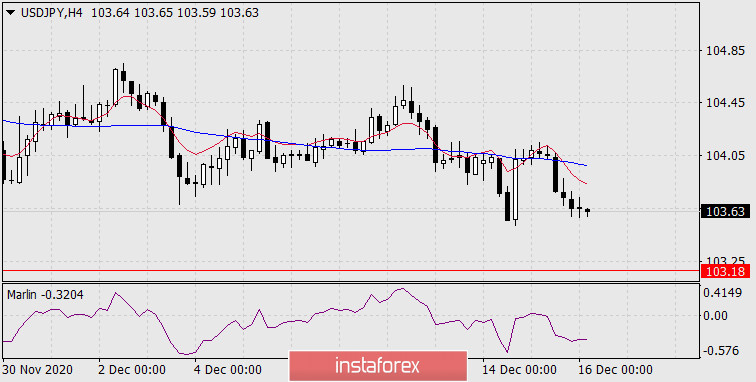Click the 16 Dec 00:00 time label
Image resolution: width=756 pixels, height=382 pixels.
tap(615, 370)
